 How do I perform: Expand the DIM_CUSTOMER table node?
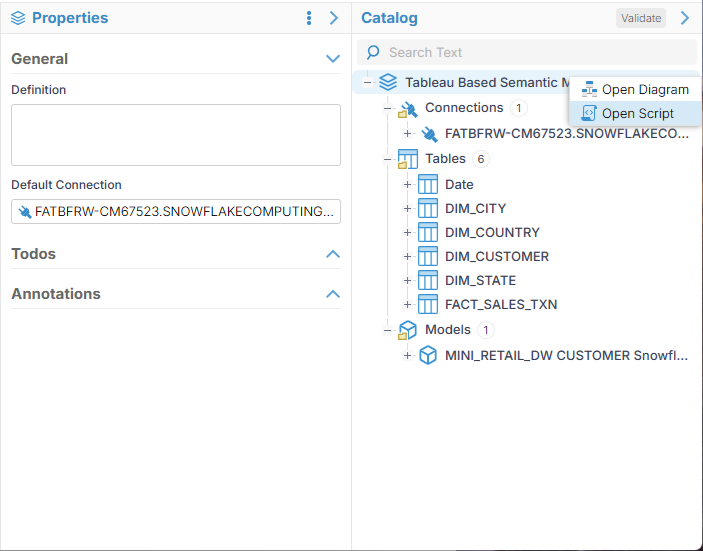pos(407,257)
